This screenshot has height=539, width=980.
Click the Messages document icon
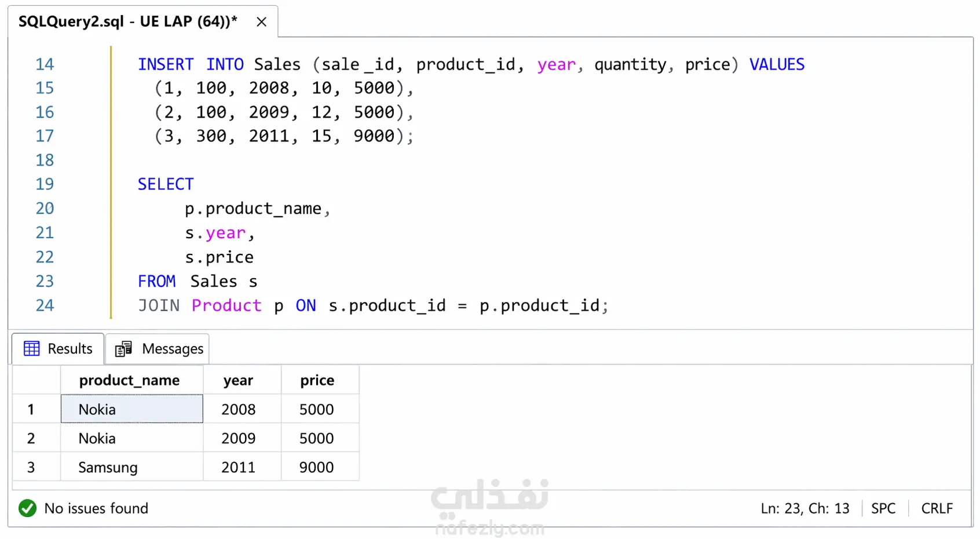[123, 349]
